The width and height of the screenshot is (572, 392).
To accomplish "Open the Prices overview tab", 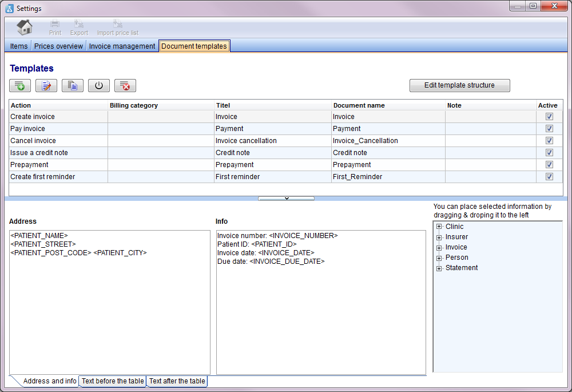I will click(x=58, y=46).
